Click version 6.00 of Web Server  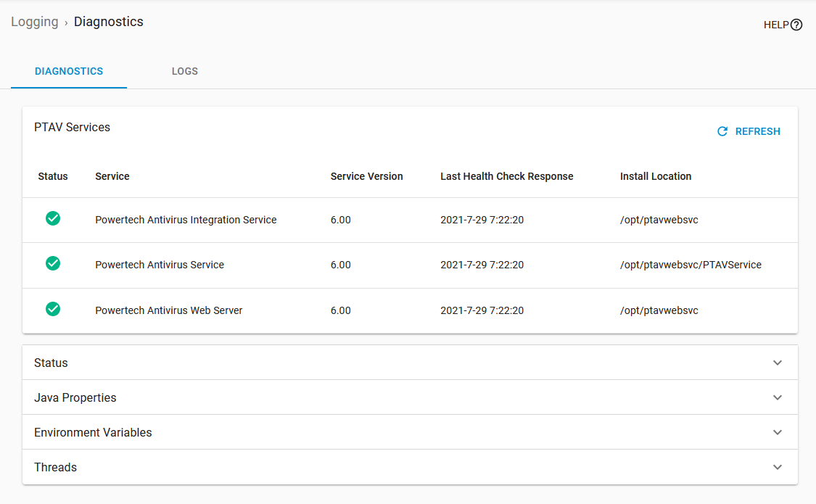(340, 310)
